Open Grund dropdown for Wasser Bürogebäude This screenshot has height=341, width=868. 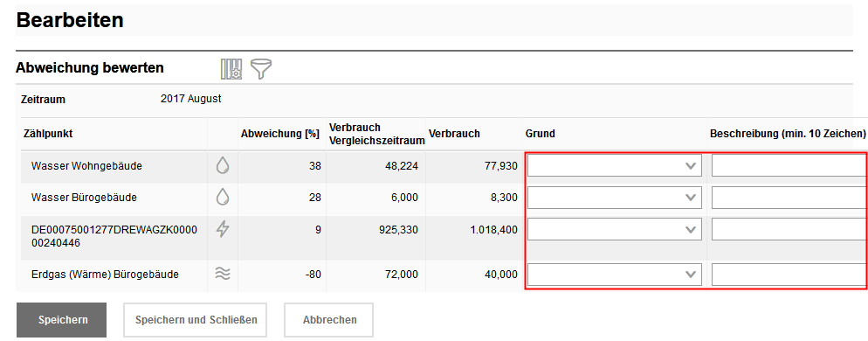coord(615,198)
